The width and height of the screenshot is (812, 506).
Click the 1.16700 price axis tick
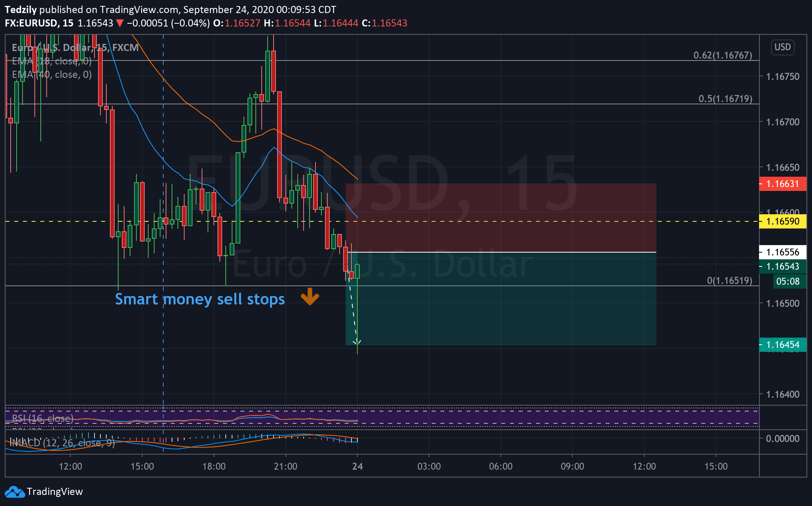(x=782, y=122)
